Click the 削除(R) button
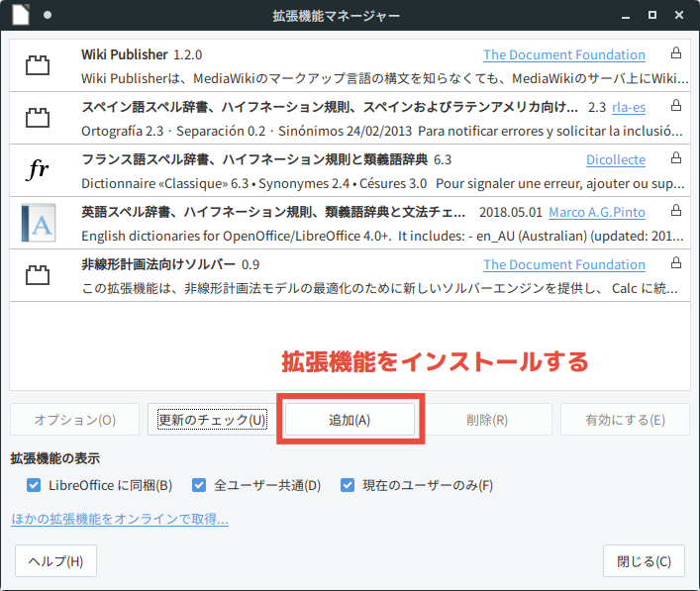Screen dimensions: 700x591 click(x=487, y=420)
